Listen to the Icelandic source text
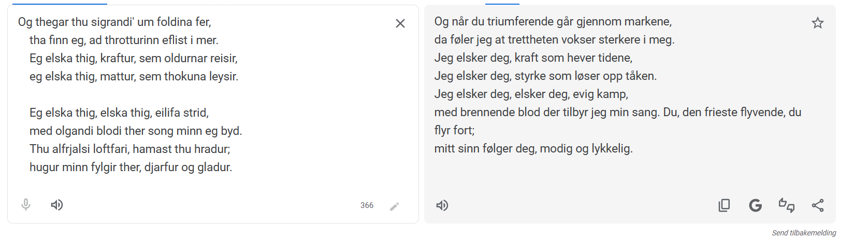Screen dimensions: 868x251 pos(57,205)
